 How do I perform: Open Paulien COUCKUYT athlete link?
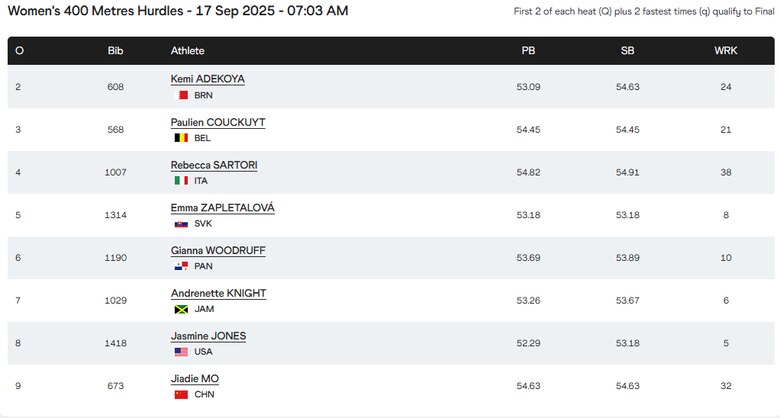click(218, 122)
